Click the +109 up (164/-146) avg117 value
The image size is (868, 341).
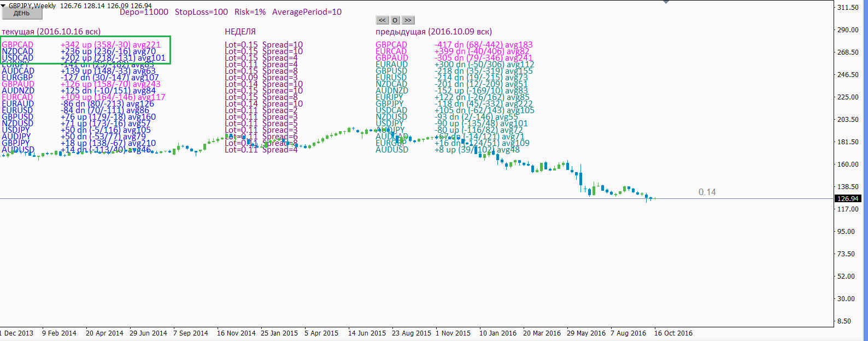point(113,97)
